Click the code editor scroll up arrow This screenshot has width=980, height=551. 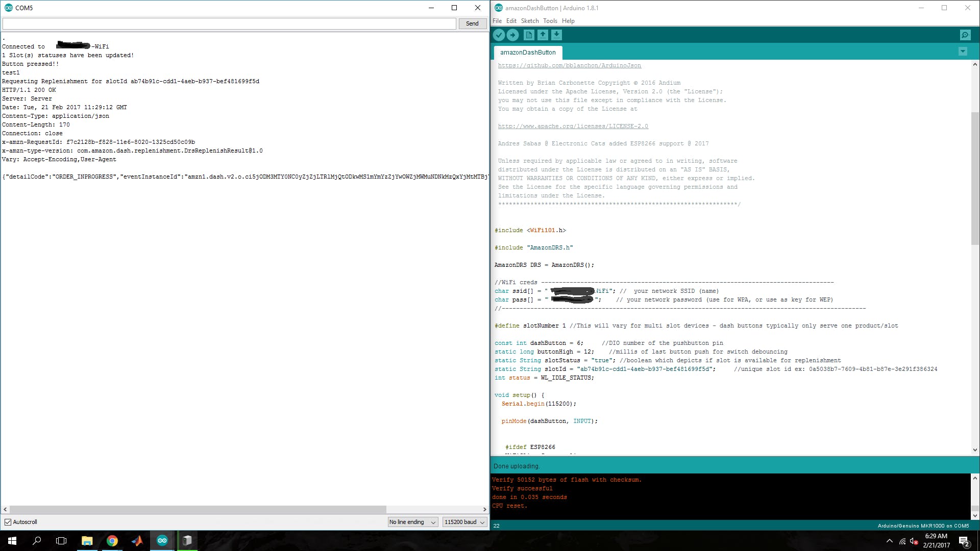click(975, 64)
